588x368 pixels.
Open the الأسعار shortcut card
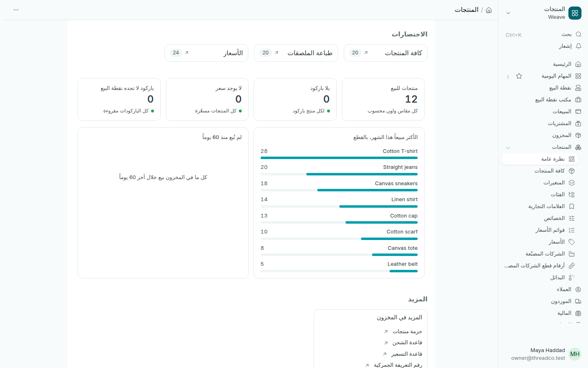click(x=206, y=53)
